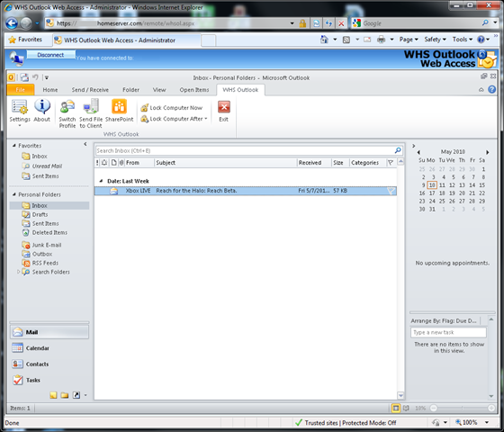Open the SharePoint ribbon icon
This screenshot has width=504, height=432.
click(119, 107)
